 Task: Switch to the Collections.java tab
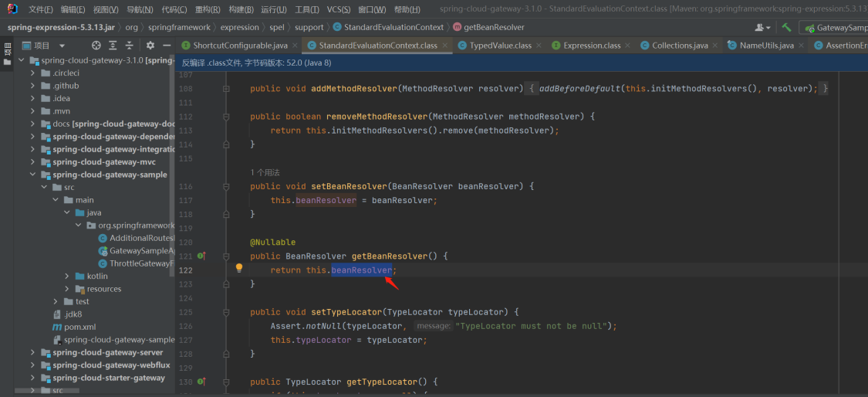(x=680, y=46)
